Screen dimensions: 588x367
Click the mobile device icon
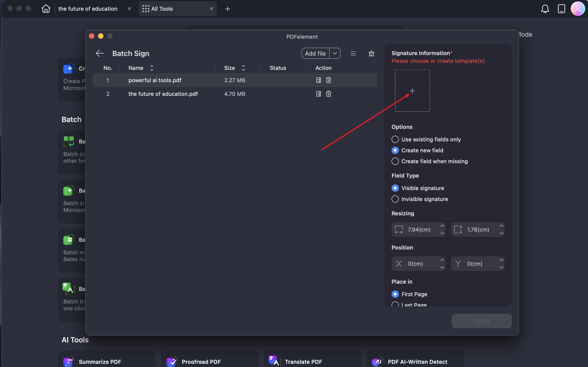(561, 9)
